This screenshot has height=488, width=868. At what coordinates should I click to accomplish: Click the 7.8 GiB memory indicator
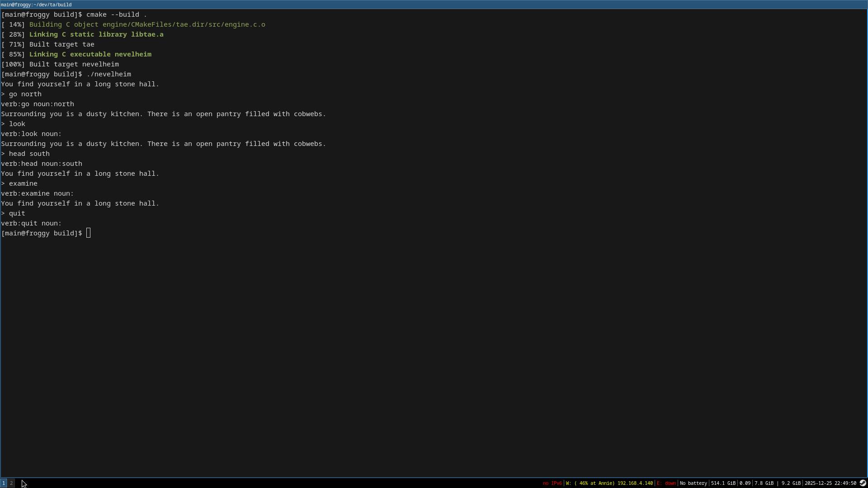pos(764,483)
